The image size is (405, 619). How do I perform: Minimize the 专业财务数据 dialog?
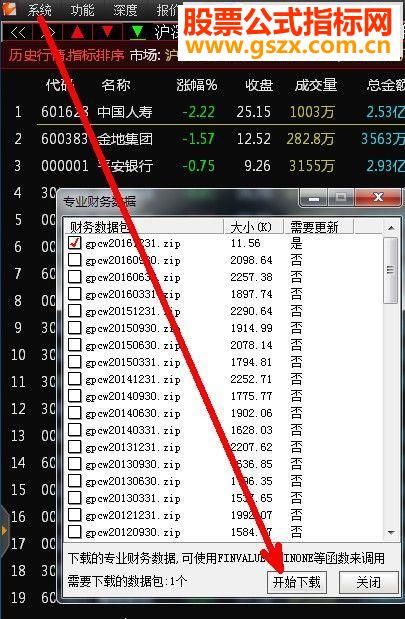[314, 198]
